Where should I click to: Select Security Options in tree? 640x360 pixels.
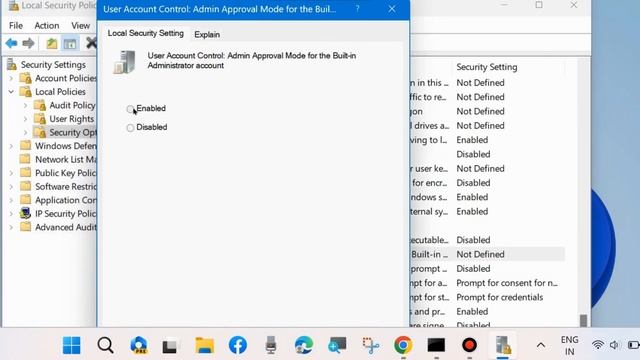pyautogui.click(x=73, y=132)
